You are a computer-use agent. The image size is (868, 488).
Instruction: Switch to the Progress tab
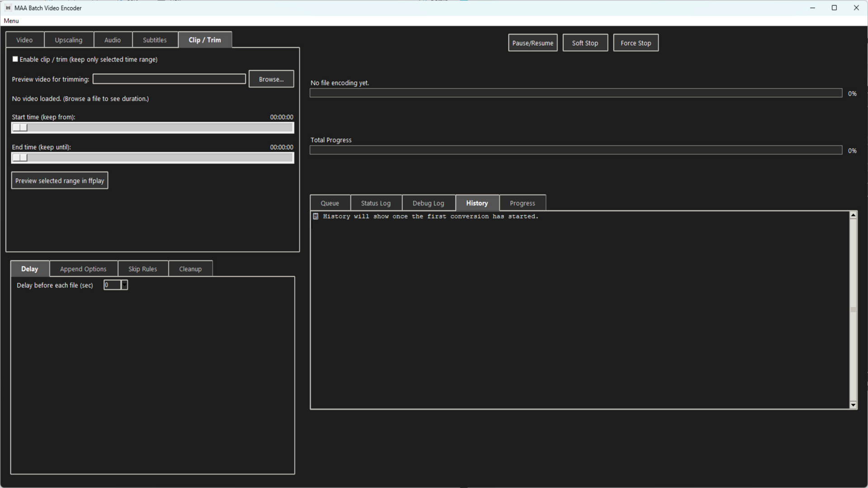pyautogui.click(x=522, y=203)
